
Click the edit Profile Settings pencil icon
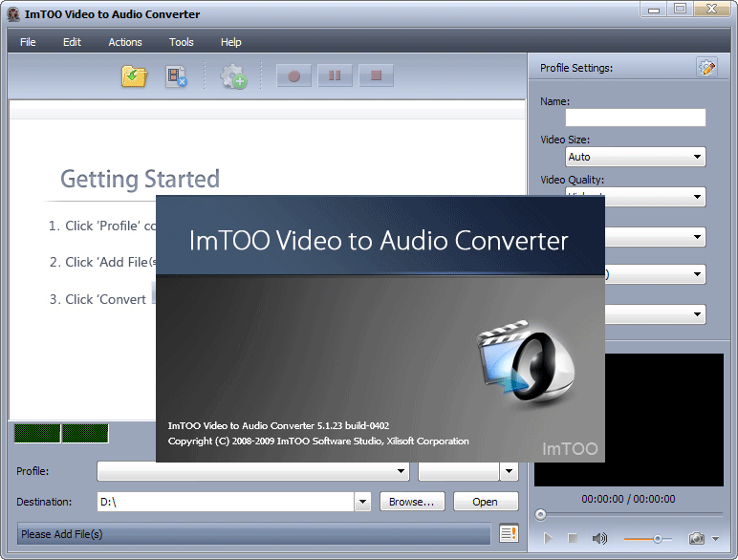coord(707,68)
